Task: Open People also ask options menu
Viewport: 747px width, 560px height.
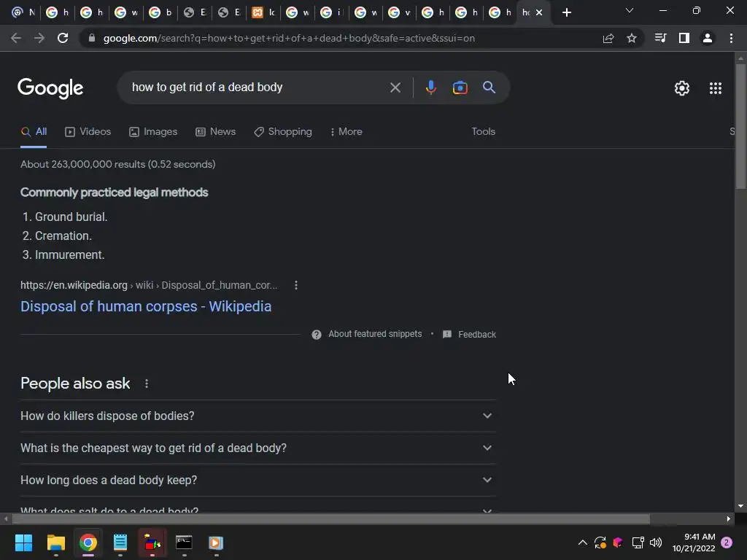Action: tap(146, 384)
